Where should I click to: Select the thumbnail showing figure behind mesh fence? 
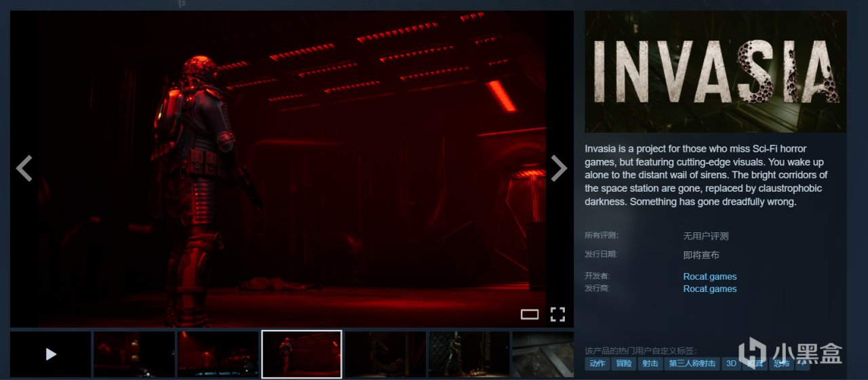(469, 354)
